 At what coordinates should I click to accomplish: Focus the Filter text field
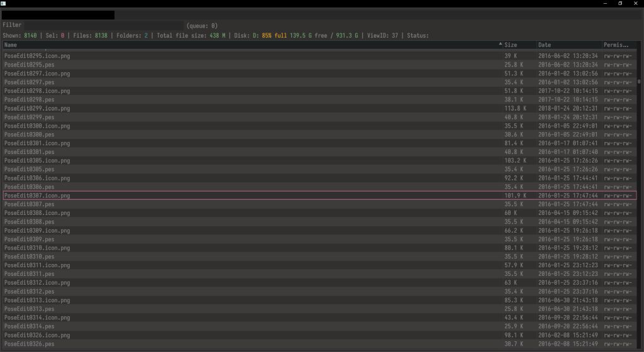tap(104, 25)
